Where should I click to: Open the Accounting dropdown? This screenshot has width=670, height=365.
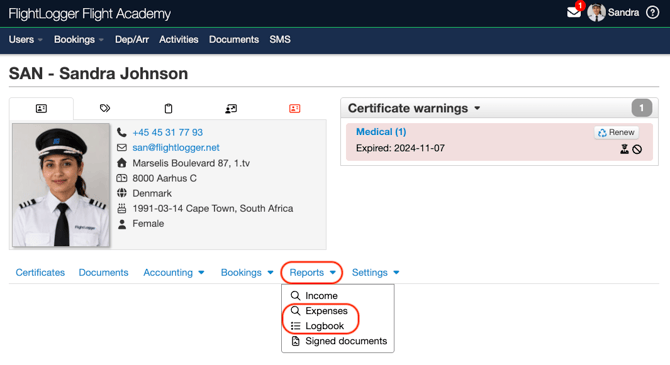click(x=173, y=273)
